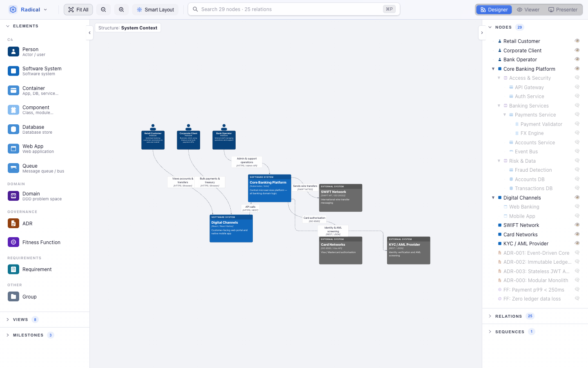Choose the Web App element icon
The width and height of the screenshot is (588, 368).
tap(13, 149)
